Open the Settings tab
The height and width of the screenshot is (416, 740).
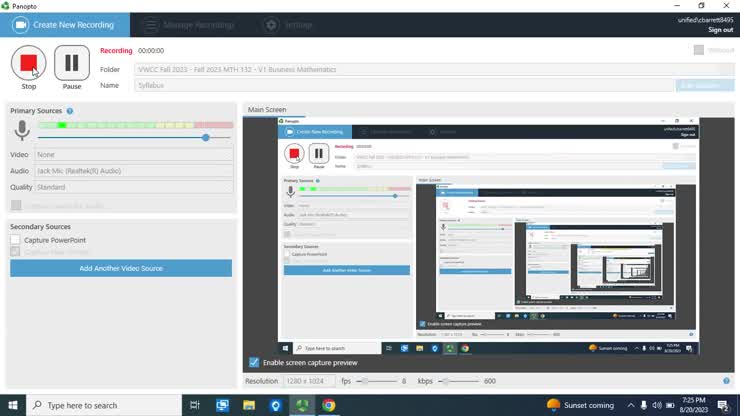click(x=288, y=24)
